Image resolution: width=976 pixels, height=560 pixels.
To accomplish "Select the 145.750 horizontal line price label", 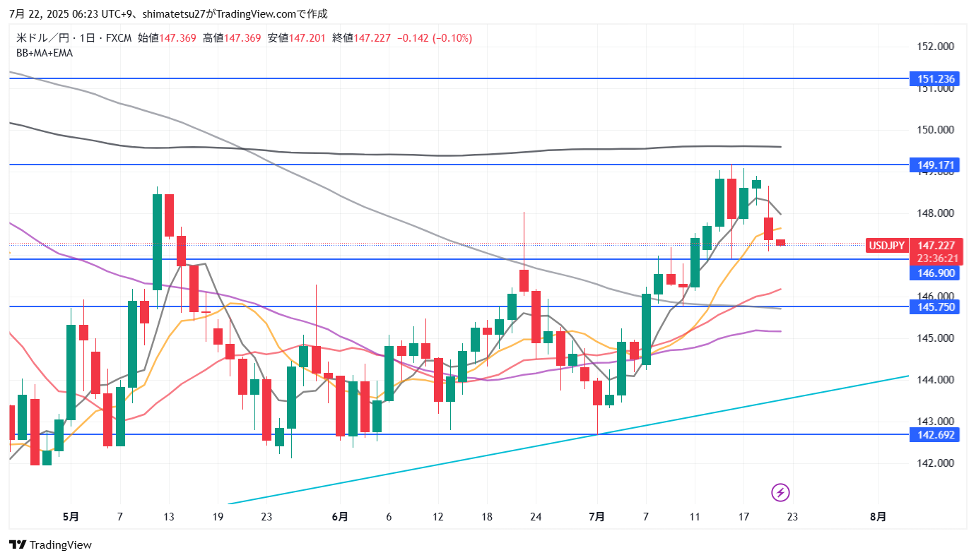I will coord(936,307).
